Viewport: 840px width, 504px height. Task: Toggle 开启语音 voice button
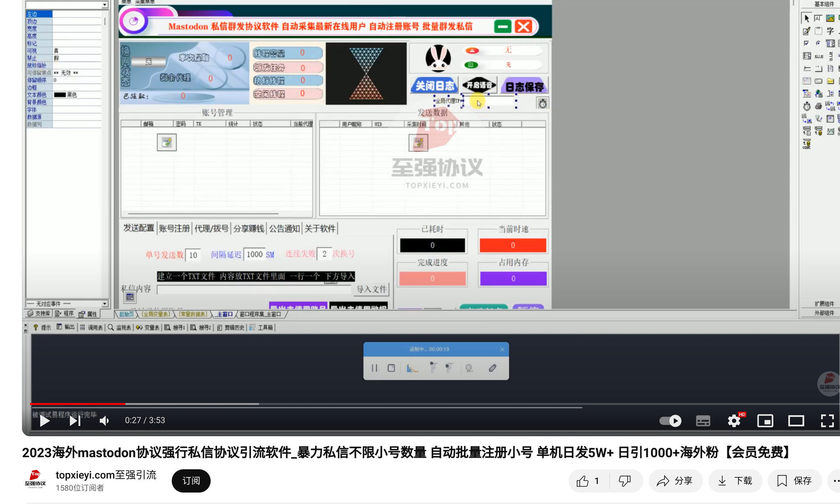479,85
